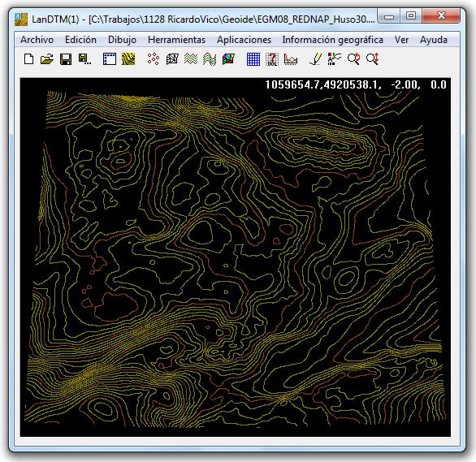Open the Aplicaciones menu
Image resolution: width=476 pixels, height=462 pixels.
(244, 40)
